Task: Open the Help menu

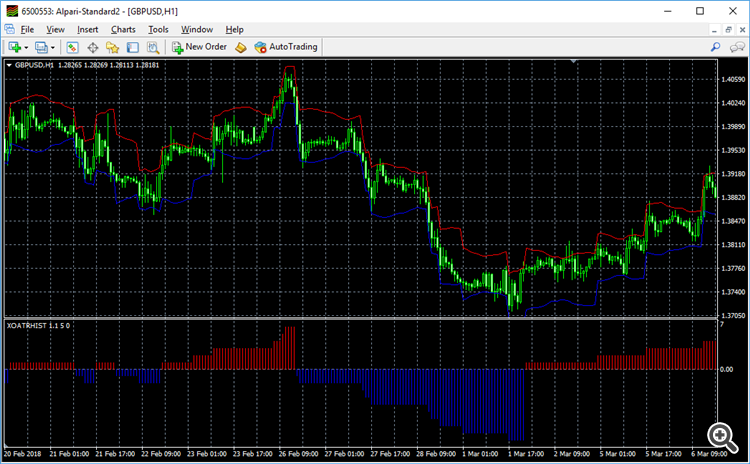Action: 234,29
